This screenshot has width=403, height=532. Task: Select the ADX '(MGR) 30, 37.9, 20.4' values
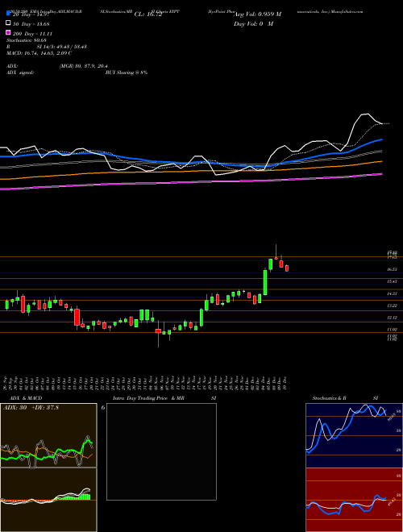(84, 66)
